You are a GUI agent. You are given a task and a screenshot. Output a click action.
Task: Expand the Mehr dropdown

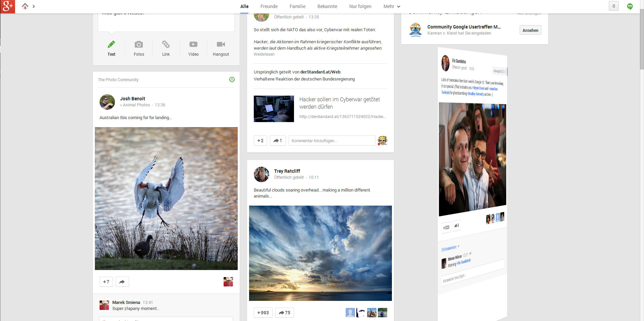point(392,6)
